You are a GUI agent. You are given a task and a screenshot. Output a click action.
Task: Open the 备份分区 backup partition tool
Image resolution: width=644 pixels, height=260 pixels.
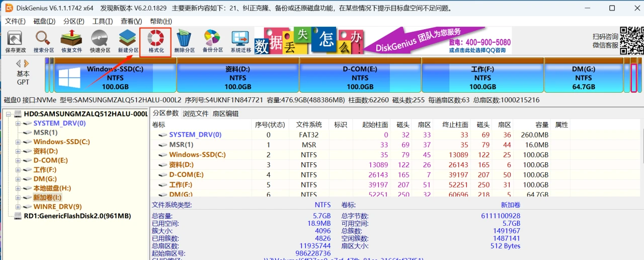pos(212,42)
